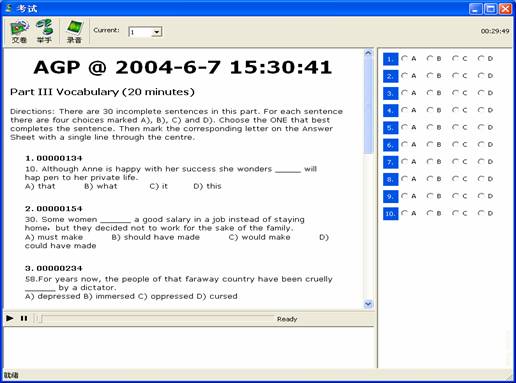Mark option B for question 10

[x=430, y=213]
